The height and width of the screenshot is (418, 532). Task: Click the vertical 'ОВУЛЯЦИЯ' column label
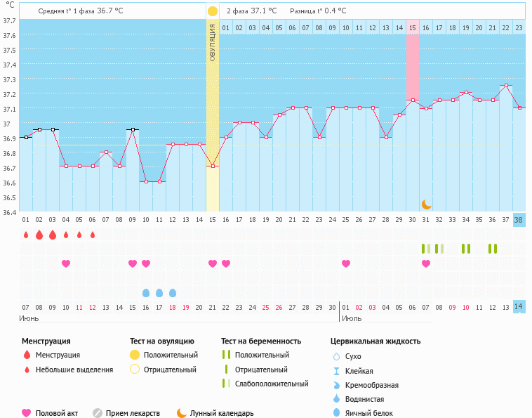click(x=213, y=42)
